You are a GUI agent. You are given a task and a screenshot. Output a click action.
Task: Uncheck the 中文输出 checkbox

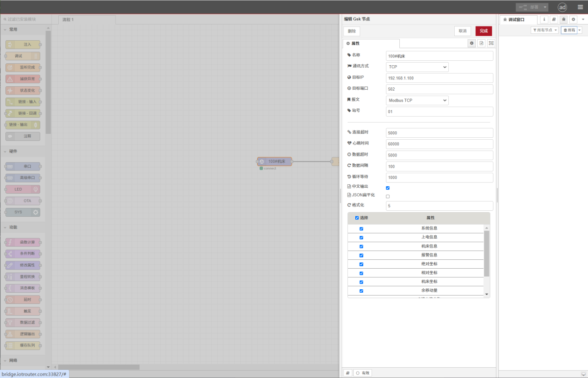[388, 187]
